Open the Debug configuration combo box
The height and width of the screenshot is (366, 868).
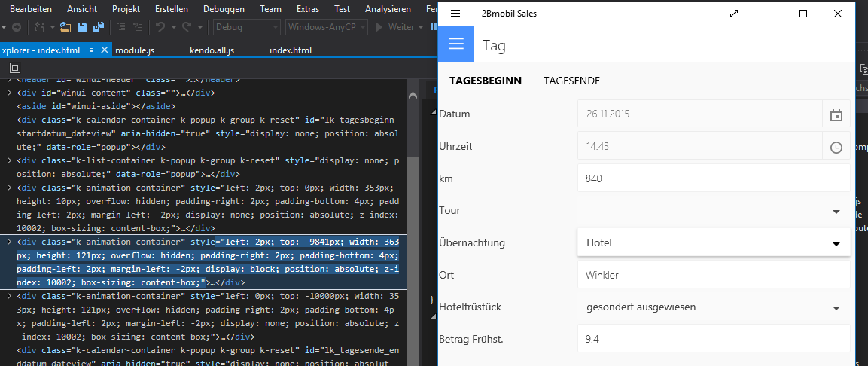[x=245, y=27]
